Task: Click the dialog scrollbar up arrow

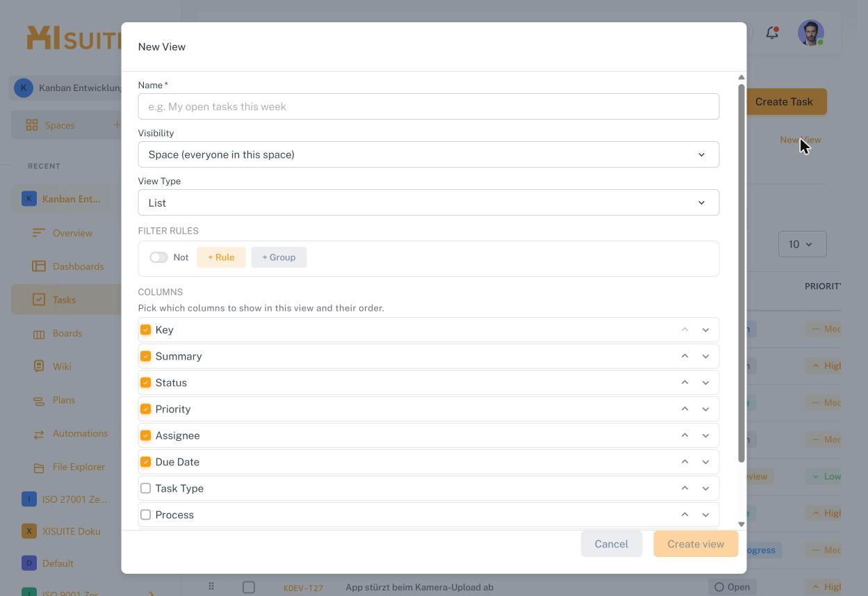Action: click(742, 77)
